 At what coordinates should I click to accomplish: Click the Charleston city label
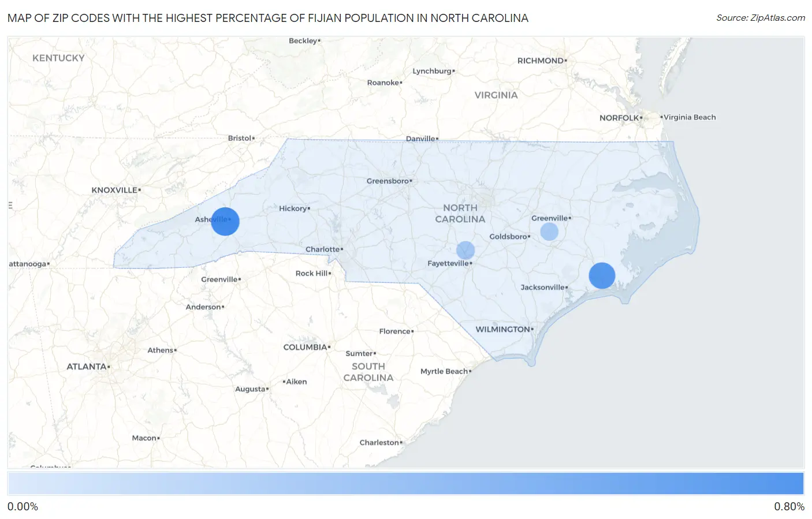[x=379, y=443]
